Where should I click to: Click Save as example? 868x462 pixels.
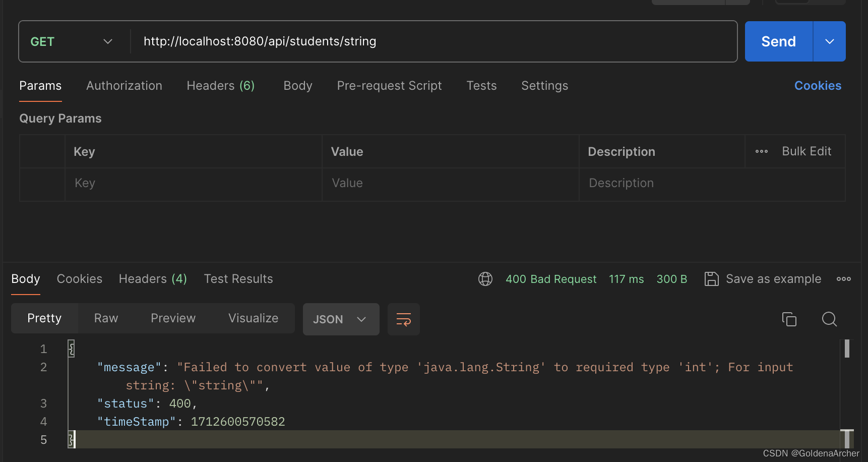763,279
